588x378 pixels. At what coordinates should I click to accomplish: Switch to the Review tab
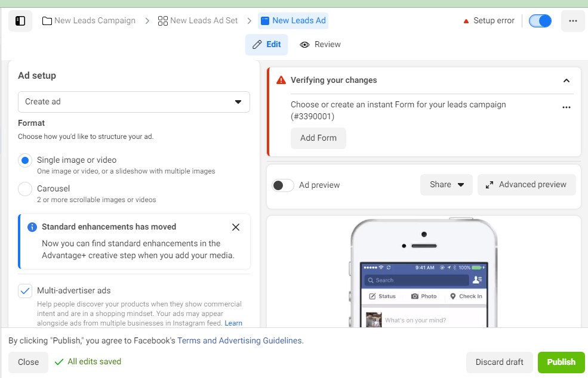click(320, 45)
